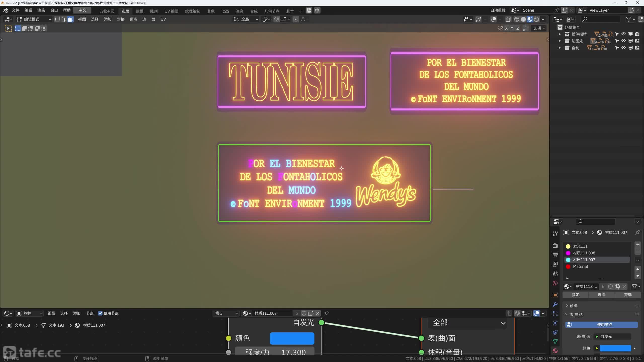Duplicate material 材质111.007 in properties panel

(x=617, y=286)
